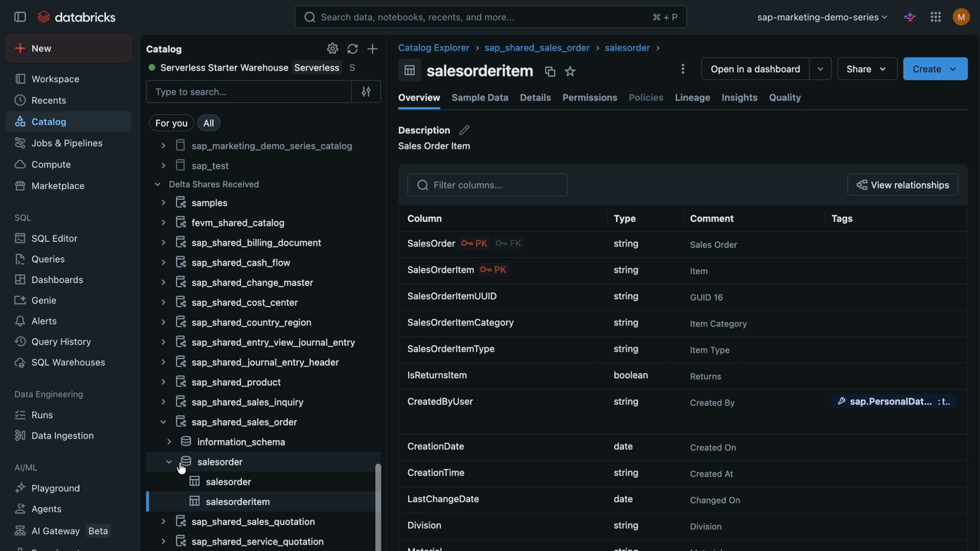Go back via Catalog Explorer breadcrumb link

pyautogui.click(x=433, y=47)
